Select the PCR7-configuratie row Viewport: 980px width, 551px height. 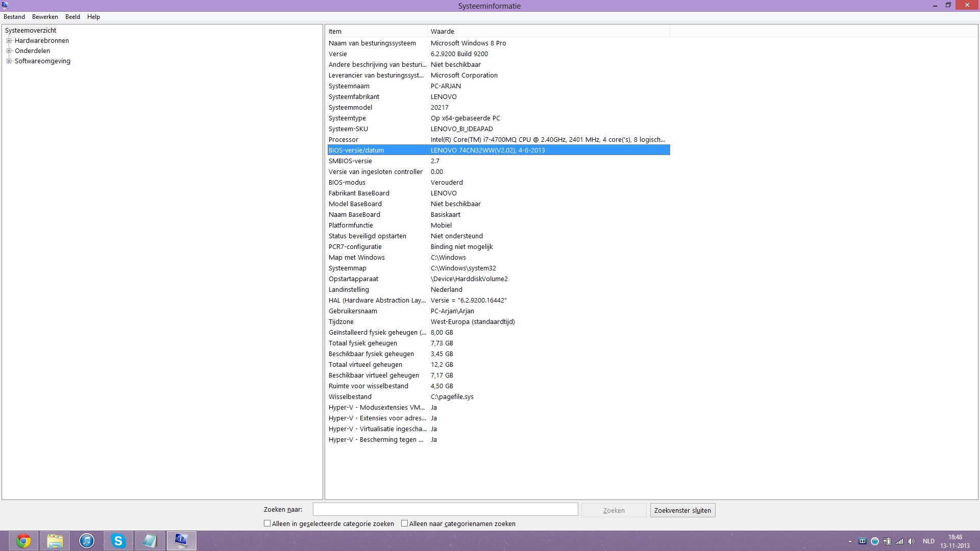click(x=498, y=247)
